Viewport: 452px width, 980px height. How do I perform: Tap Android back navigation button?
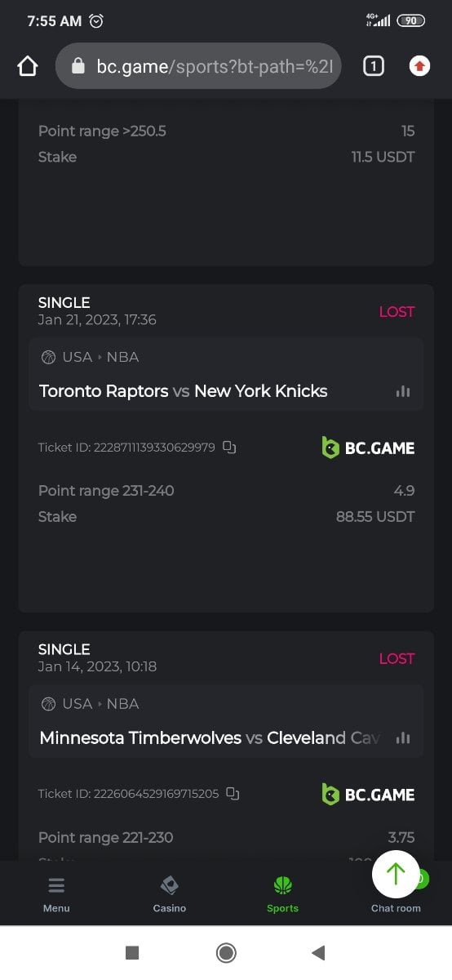pyautogui.click(x=319, y=952)
